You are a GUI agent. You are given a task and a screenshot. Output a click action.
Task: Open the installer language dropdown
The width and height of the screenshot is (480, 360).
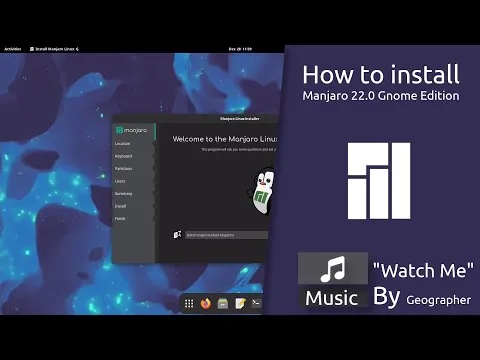coord(227,235)
